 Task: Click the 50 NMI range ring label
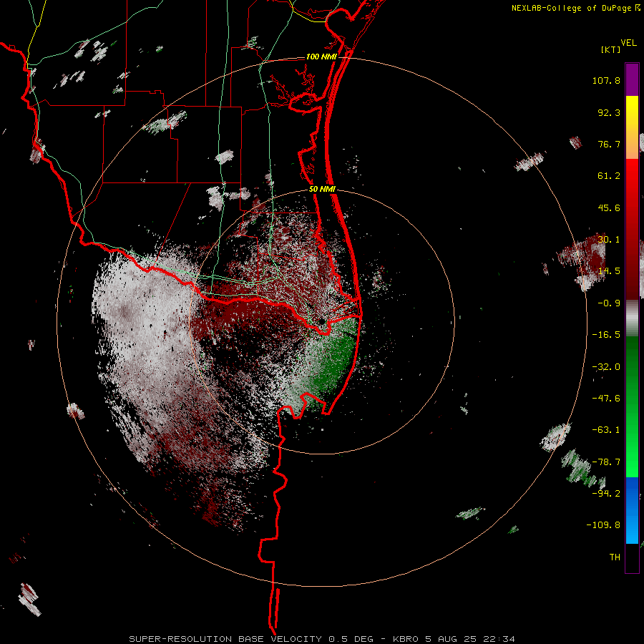click(323, 190)
